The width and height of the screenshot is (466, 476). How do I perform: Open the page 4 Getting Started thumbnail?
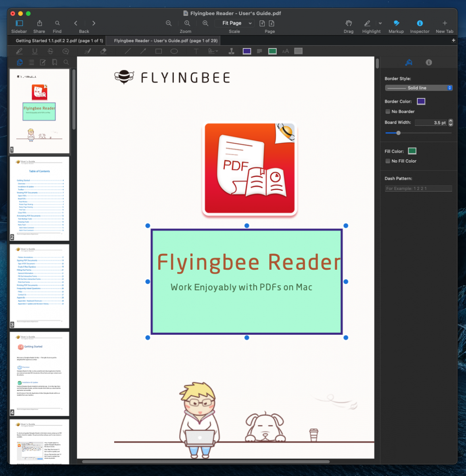click(x=39, y=374)
